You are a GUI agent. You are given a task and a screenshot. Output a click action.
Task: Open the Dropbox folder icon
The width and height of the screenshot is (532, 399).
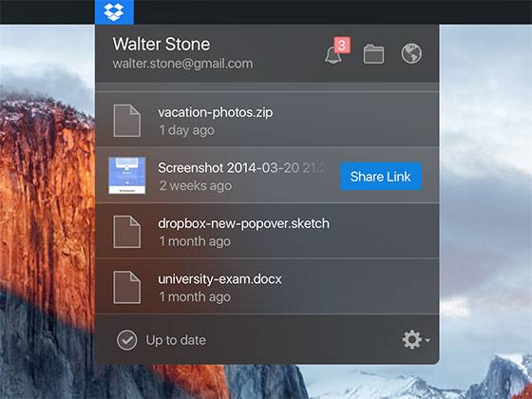click(373, 54)
